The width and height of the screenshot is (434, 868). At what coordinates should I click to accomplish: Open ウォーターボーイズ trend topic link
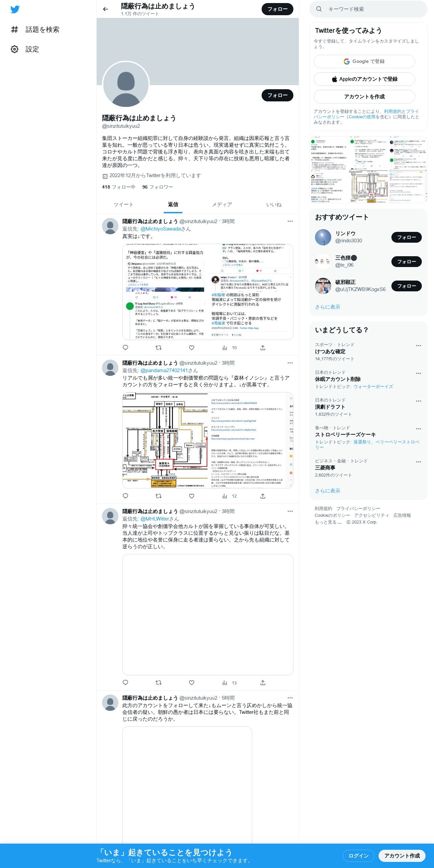pos(373,387)
